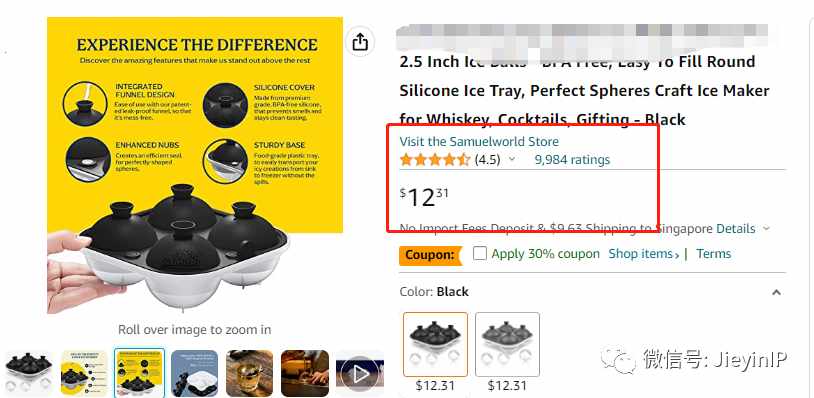The height and width of the screenshot is (398, 814).
Task: Click the star rating icons
Action: coord(435,160)
